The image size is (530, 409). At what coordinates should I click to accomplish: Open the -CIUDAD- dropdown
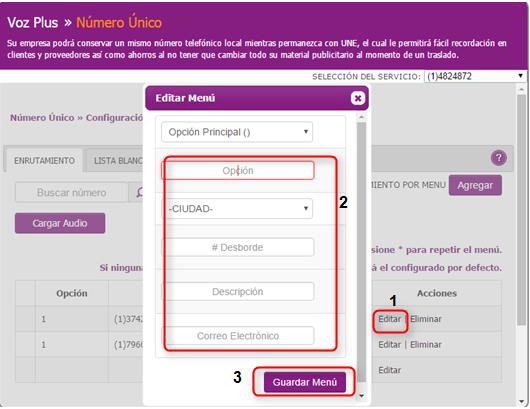[237, 209]
